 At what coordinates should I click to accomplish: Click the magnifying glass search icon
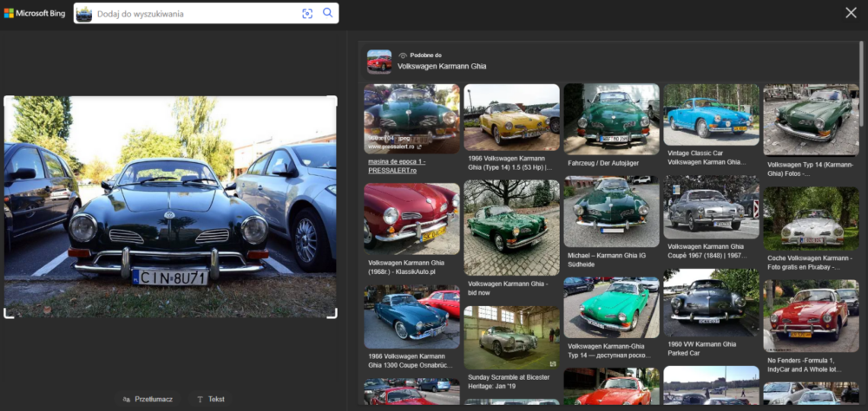pos(328,13)
